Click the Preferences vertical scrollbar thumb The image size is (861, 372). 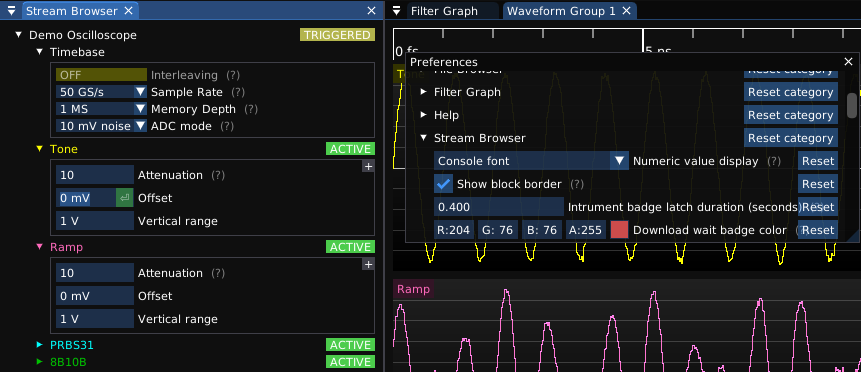[x=852, y=105]
